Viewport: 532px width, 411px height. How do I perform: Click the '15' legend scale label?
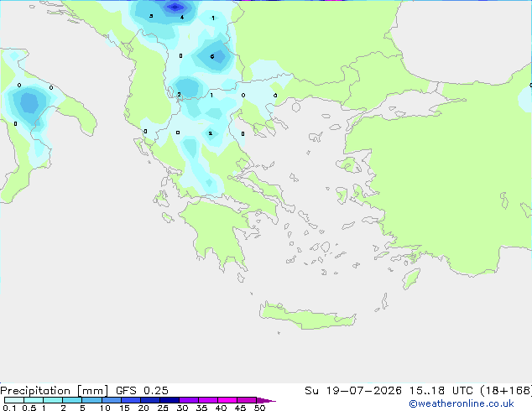click(x=124, y=408)
